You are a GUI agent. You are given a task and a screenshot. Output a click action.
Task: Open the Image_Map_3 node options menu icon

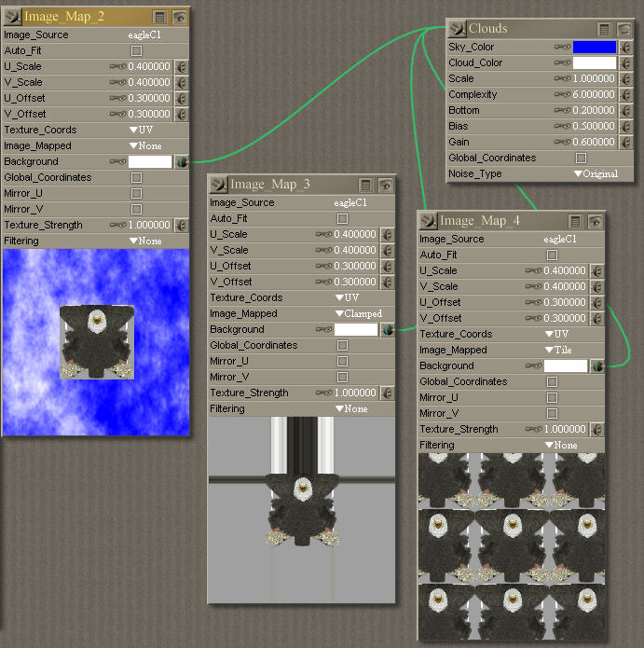point(366,186)
